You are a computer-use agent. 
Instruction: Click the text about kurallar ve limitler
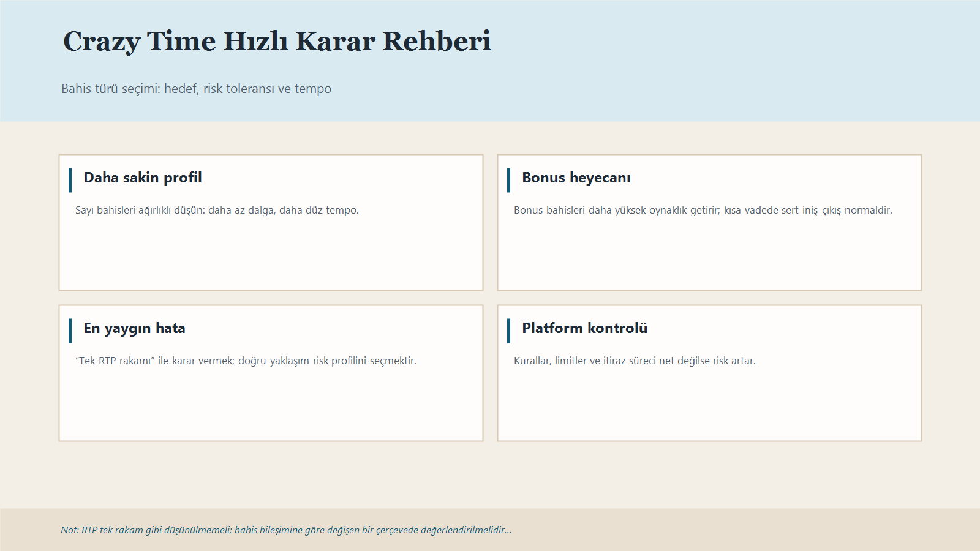coord(635,361)
